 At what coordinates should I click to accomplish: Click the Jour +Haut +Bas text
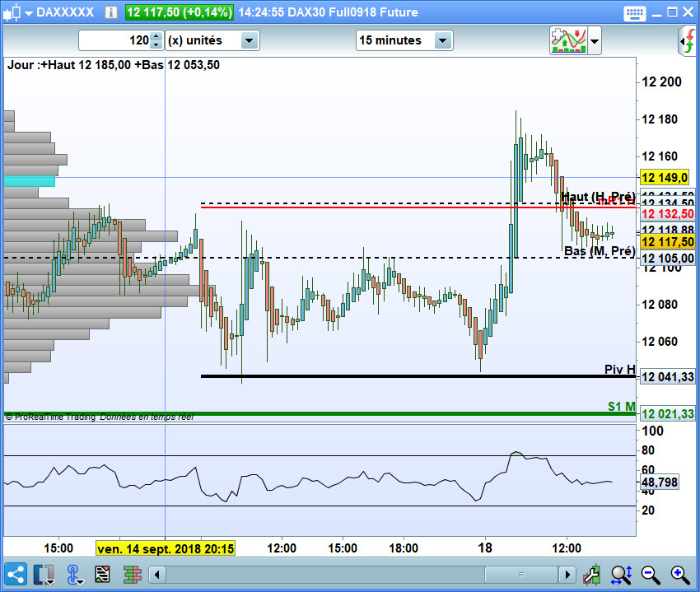coord(114,65)
